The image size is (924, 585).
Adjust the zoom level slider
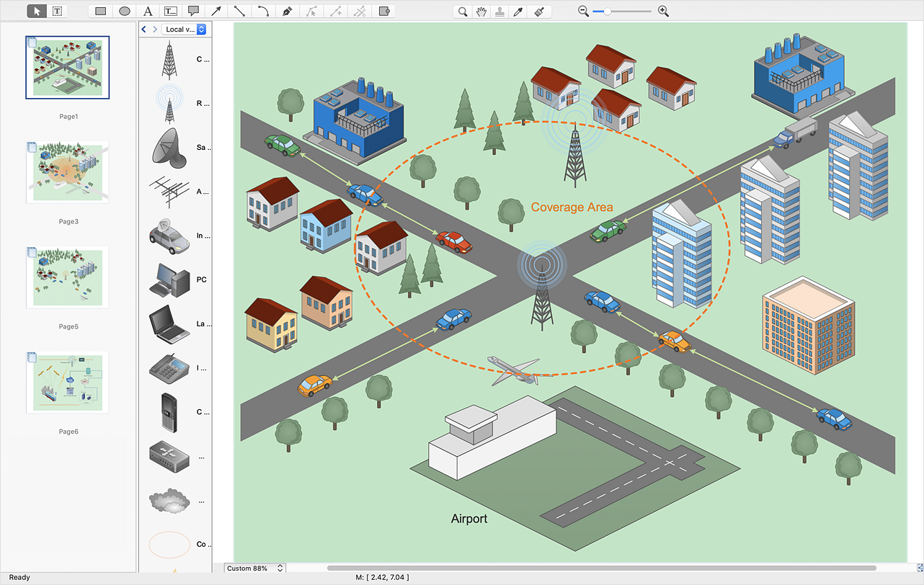point(608,12)
